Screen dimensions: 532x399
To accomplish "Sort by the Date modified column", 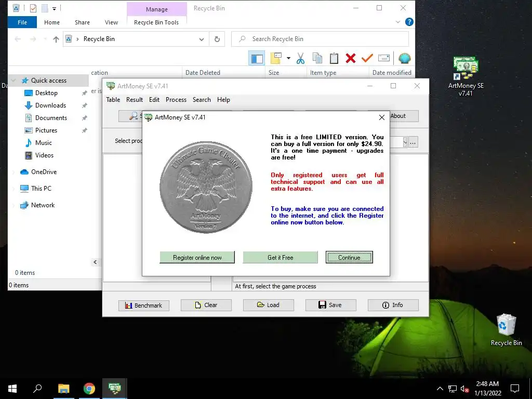I will tap(392, 73).
